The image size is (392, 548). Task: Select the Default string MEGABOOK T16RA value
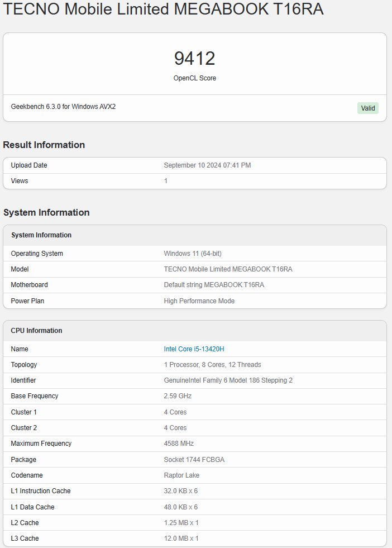click(214, 284)
